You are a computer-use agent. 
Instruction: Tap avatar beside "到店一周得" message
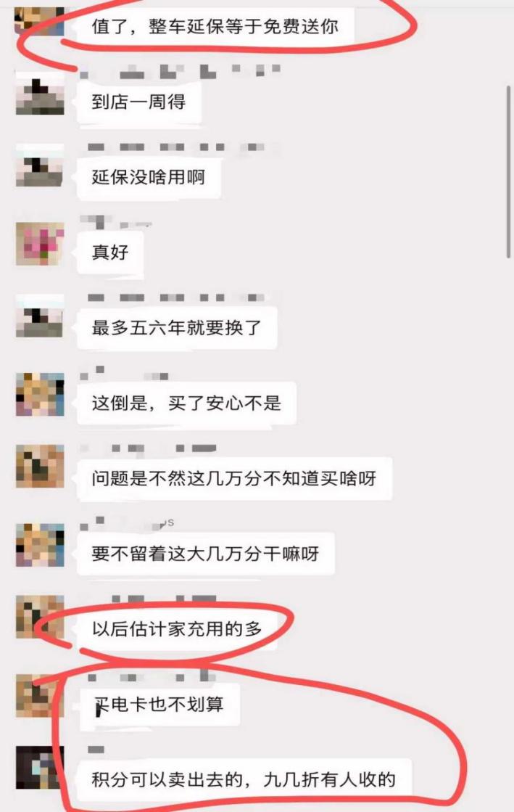(40, 93)
